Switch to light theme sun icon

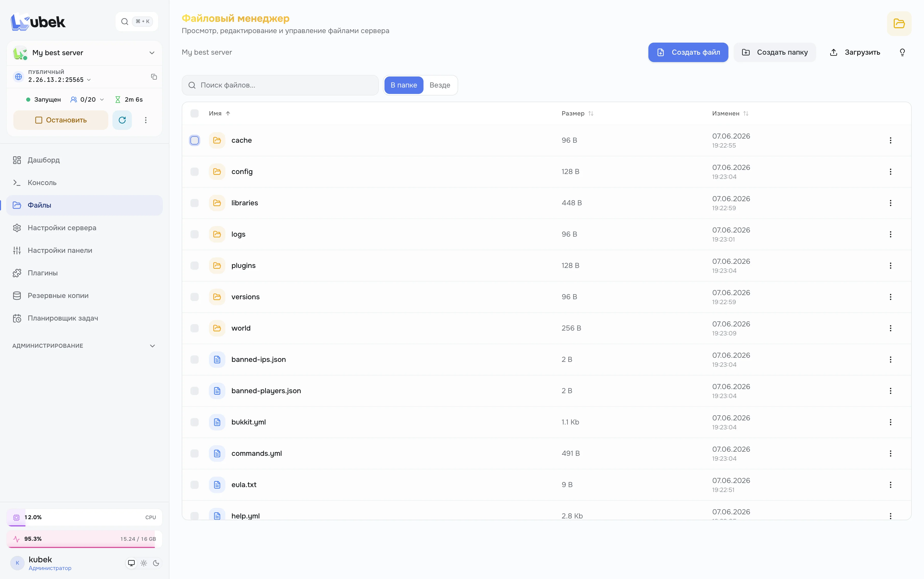(143, 563)
